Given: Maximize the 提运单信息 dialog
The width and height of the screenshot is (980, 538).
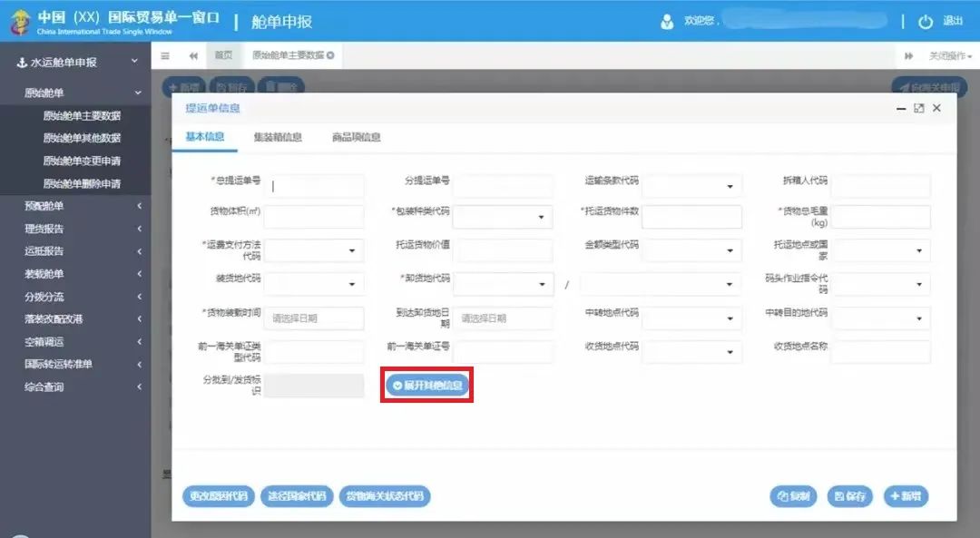Looking at the screenshot, I should (x=918, y=108).
